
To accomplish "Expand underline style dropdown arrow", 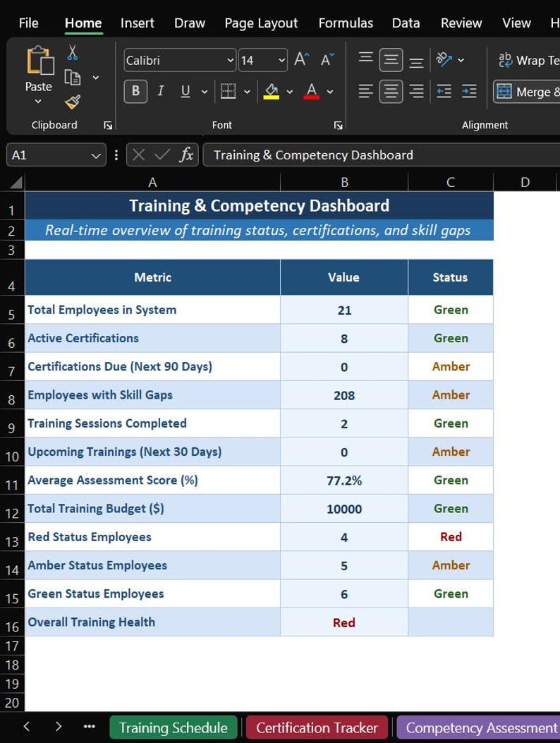I will pos(205,92).
